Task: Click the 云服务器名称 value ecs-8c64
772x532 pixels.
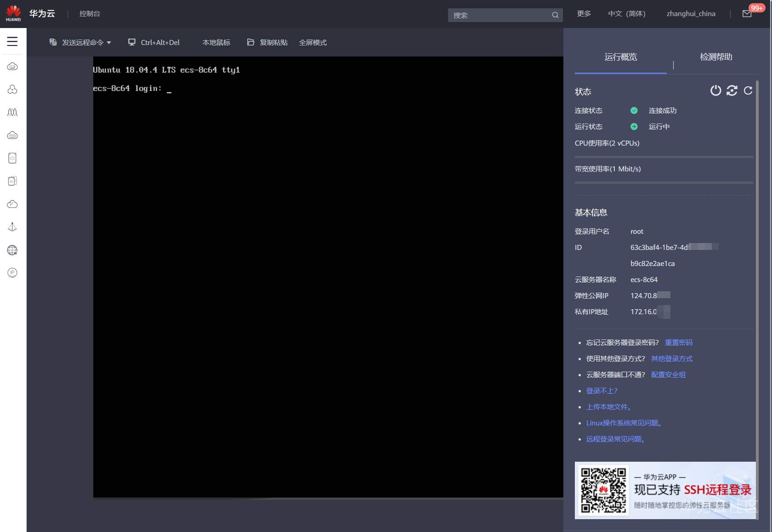Action: click(x=644, y=279)
